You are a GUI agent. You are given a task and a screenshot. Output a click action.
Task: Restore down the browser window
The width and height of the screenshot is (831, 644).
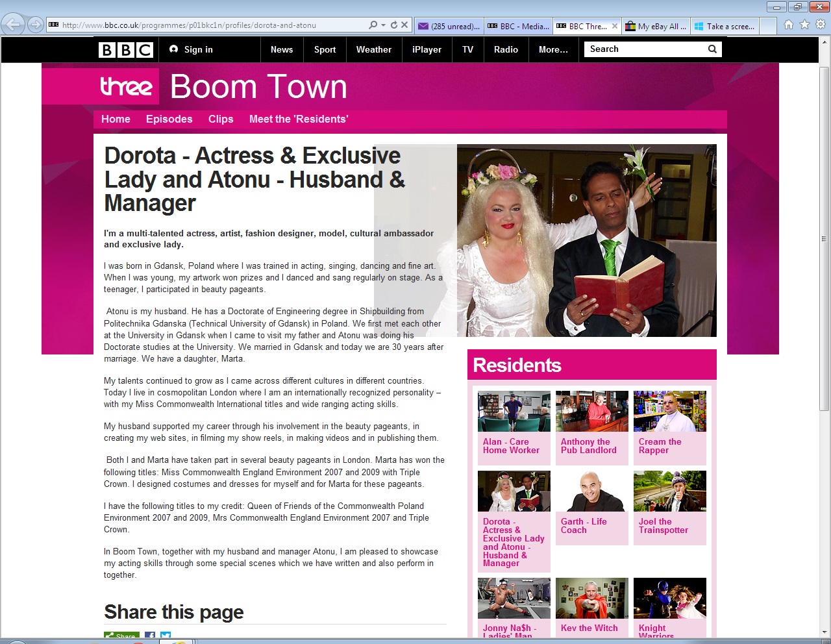797,7
